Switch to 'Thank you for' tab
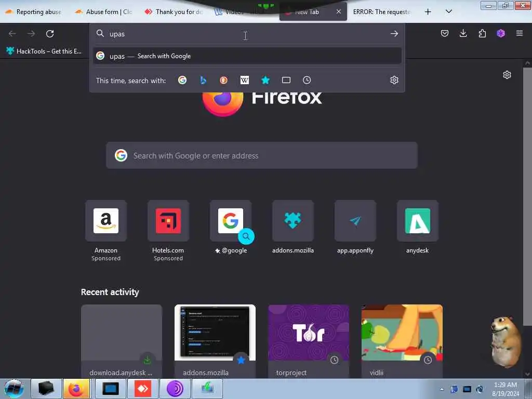 175,12
